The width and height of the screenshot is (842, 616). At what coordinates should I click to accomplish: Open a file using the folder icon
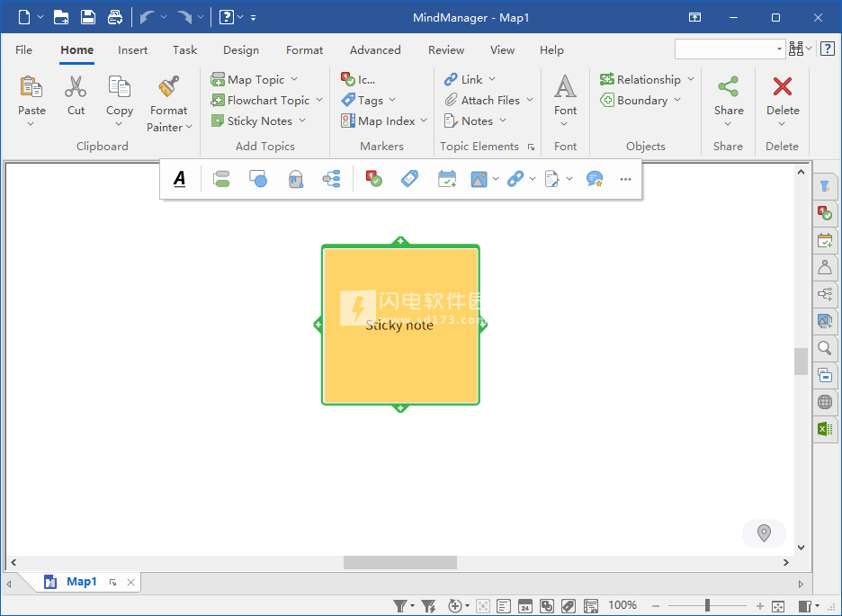61,17
